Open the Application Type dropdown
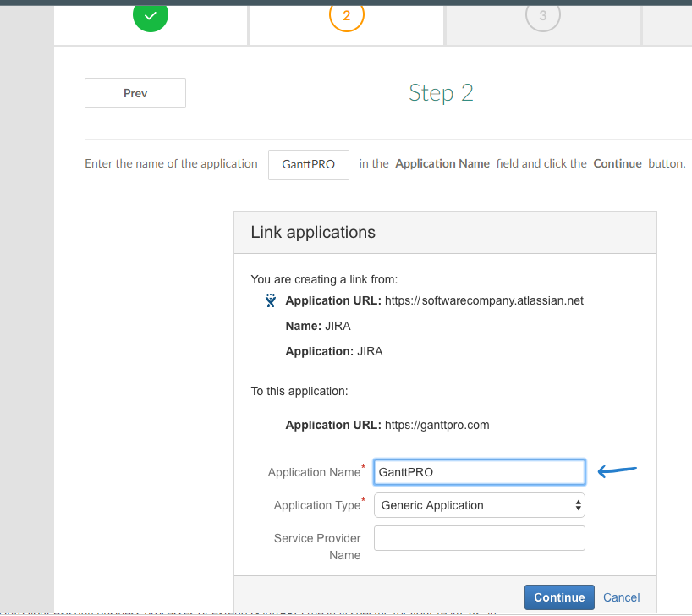692x616 pixels. pos(480,505)
